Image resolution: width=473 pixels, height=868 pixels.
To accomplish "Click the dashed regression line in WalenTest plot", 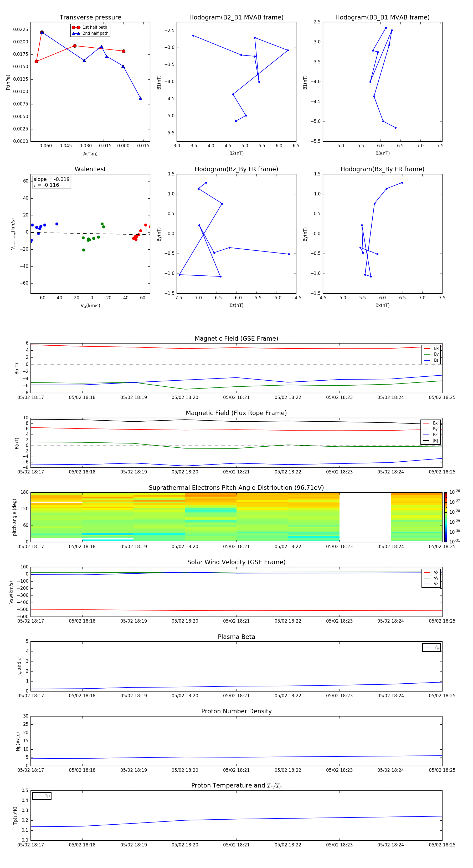I will point(90,234).
